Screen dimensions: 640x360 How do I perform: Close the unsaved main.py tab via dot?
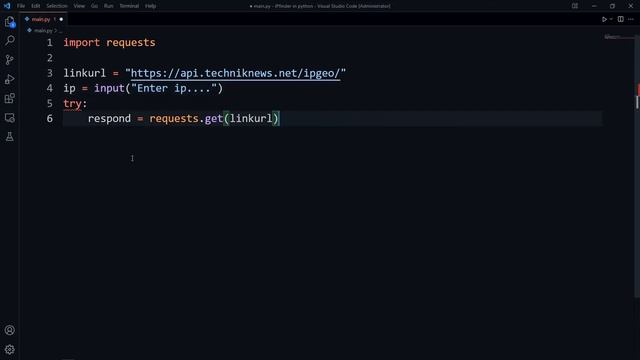61,19
